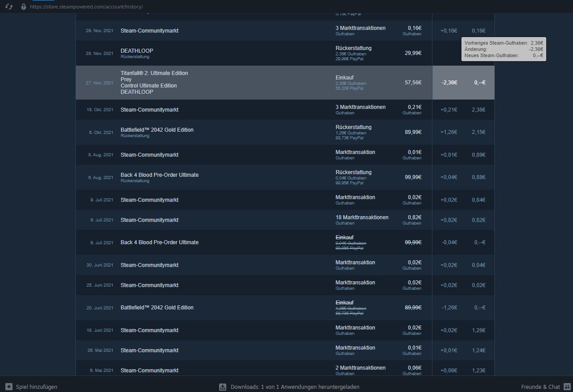The height and width of the screenshot is (392, 573).
Task: Open Steam-Communitymarkt entry from 30. Juni 2021
Action: (x=285, y=265)
